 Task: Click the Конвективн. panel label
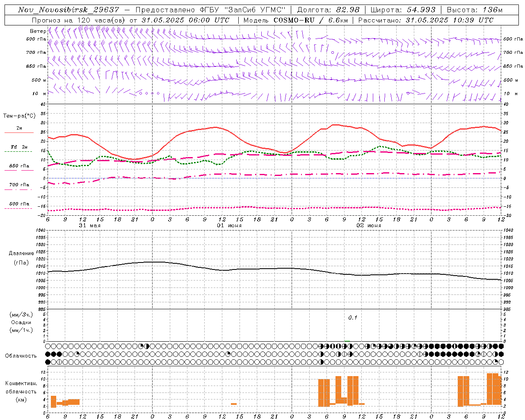[21, 383]
